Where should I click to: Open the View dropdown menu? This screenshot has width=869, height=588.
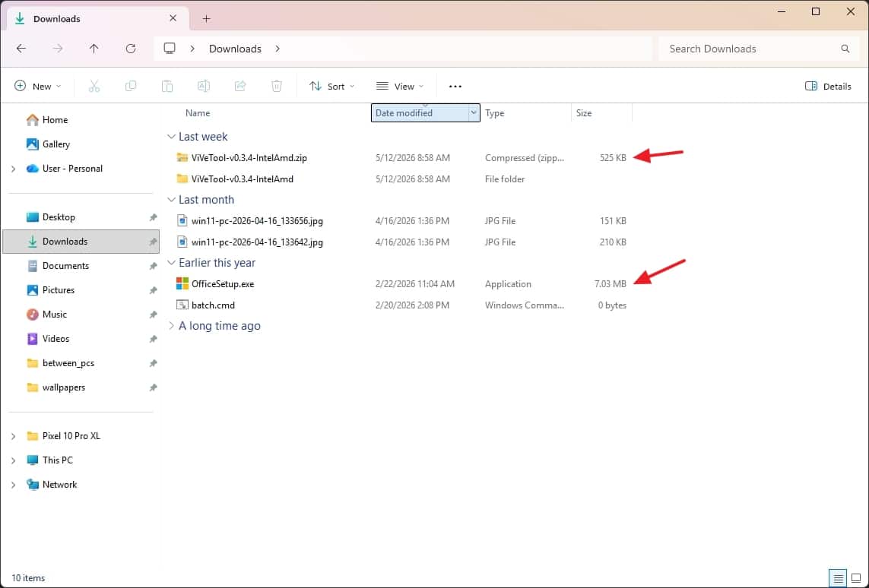click(400, 86)
